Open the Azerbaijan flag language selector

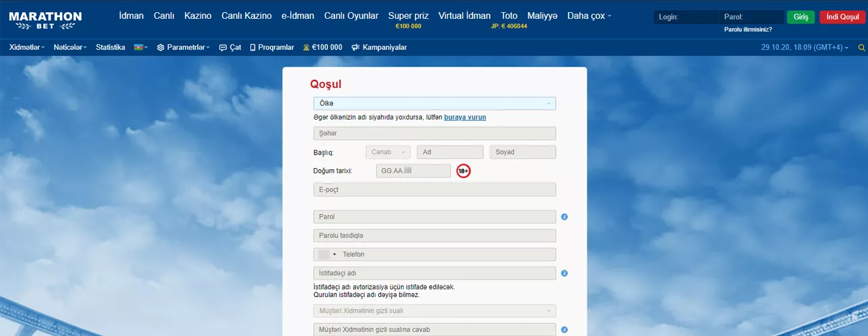click(141, 48)
